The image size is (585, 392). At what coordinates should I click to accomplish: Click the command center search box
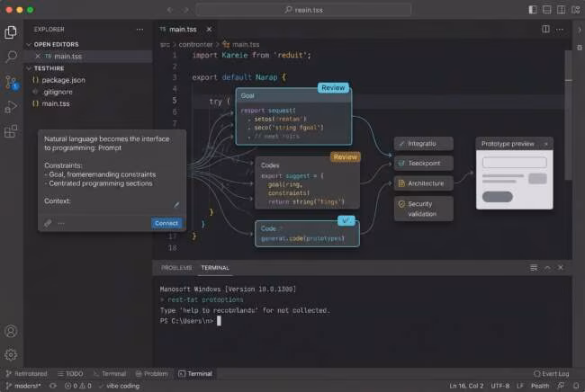(x=303, y=10)
